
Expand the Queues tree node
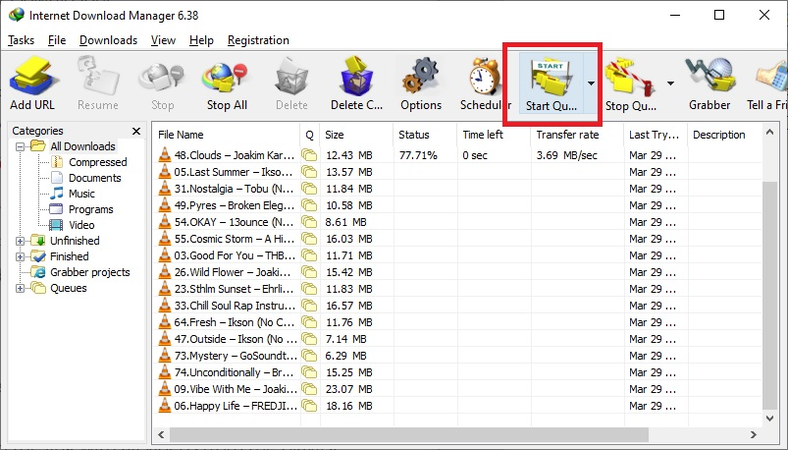(20, 289)
